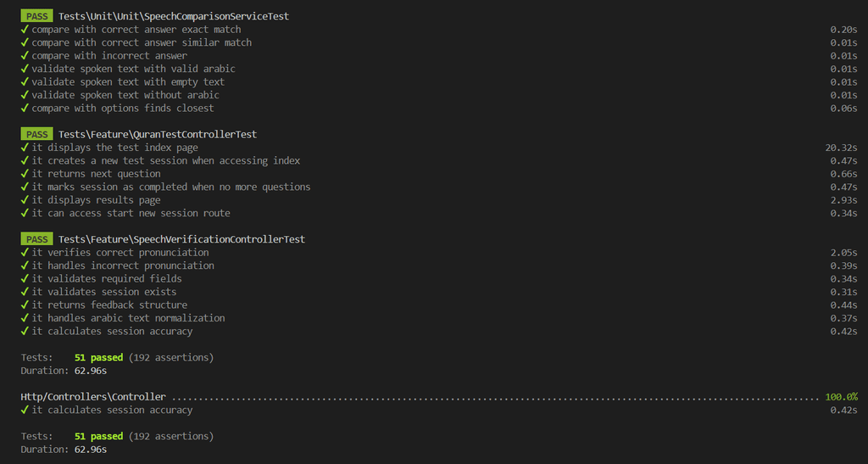Click the Http/Controllers\Controller coverage entry

93,397
